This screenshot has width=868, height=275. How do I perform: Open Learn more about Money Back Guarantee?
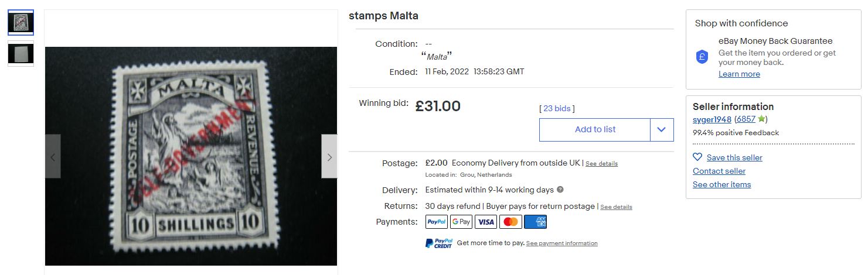click(739, 74)
